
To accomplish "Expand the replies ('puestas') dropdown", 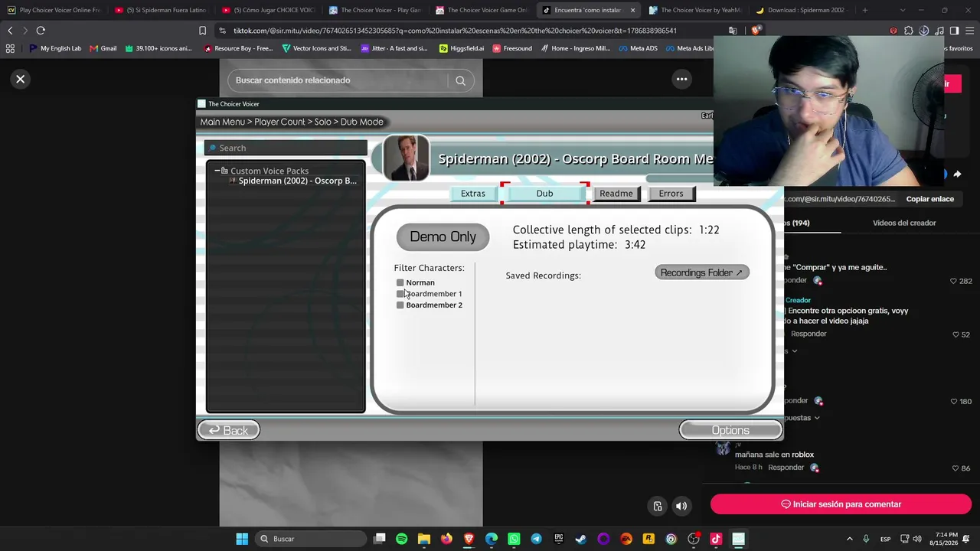I will [801, 418].
